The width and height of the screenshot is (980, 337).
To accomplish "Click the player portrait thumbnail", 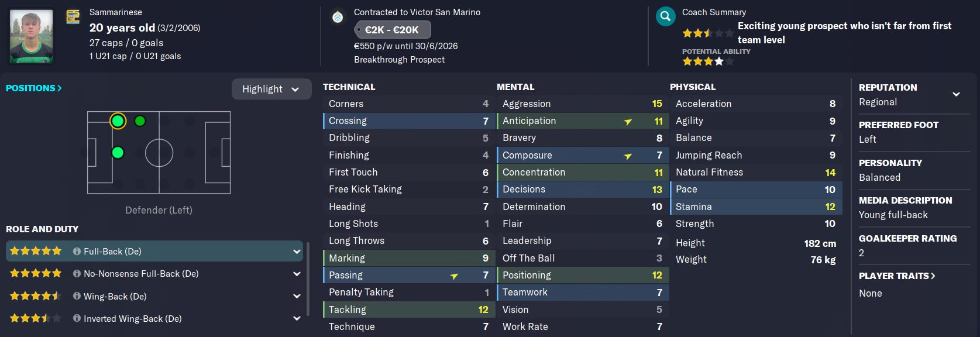I will tap(31, 36).
